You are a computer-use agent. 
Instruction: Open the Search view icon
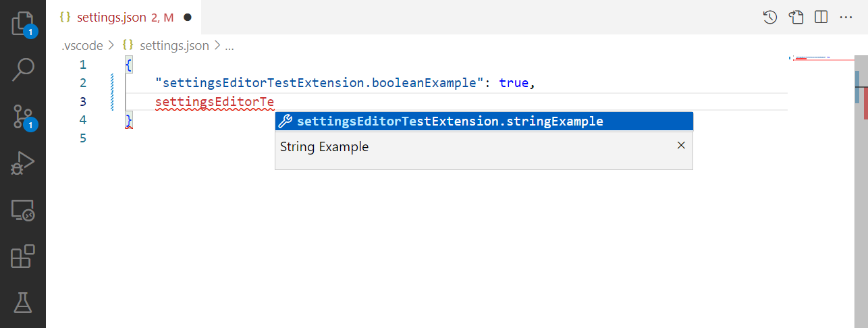click(x=23, y=70)
